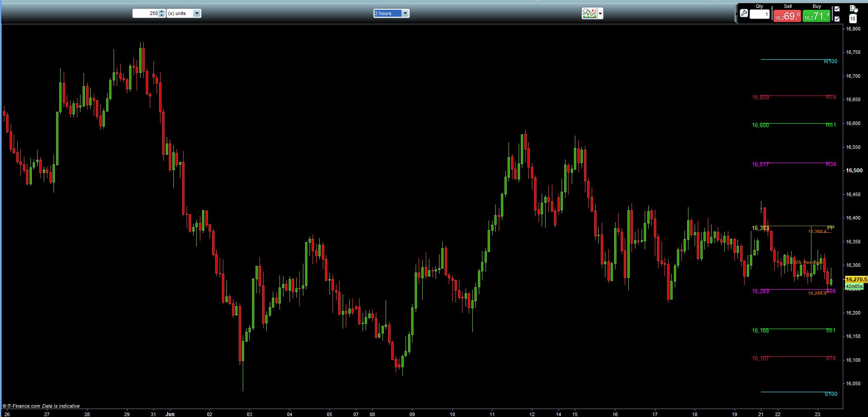Select the R61 green resistance label

(x=831, y=125)
